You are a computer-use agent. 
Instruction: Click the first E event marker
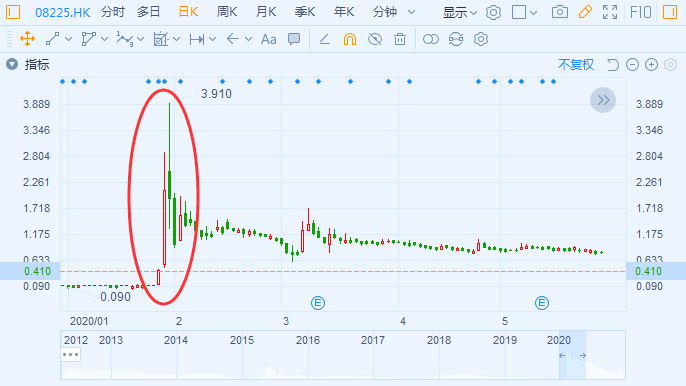318,303
